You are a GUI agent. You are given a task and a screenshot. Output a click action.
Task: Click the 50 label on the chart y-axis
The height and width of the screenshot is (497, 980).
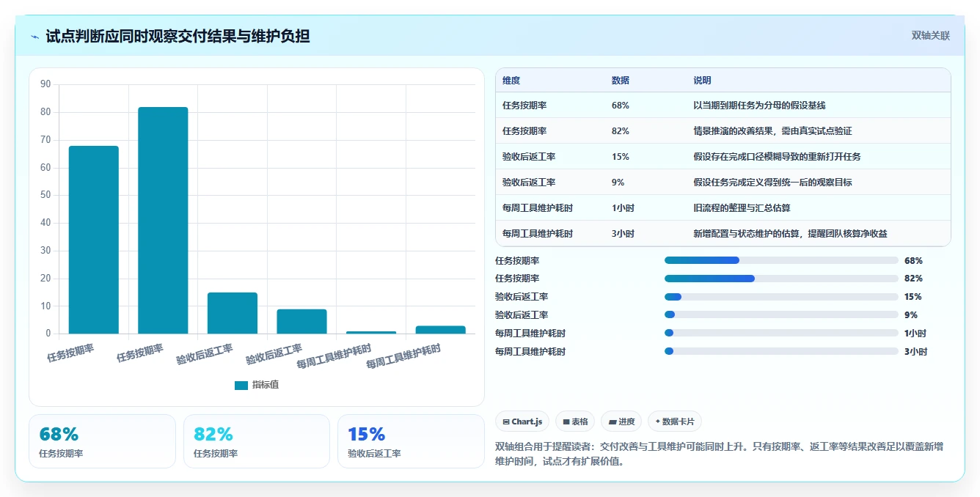pos(45,195)
